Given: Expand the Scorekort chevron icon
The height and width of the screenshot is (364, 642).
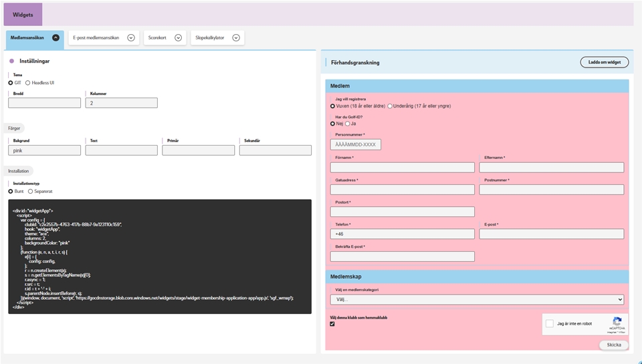Looking at the screenshot, I should point(179,38).
